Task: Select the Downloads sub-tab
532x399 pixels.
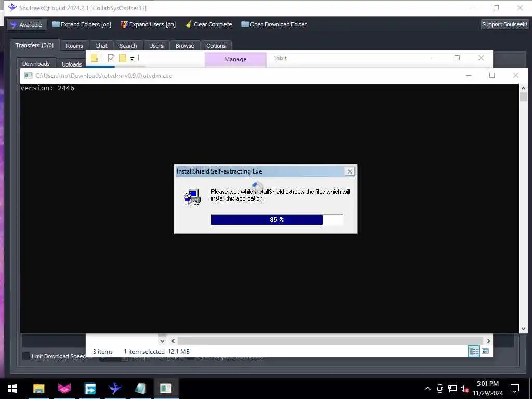Action: tap(36, 64)
